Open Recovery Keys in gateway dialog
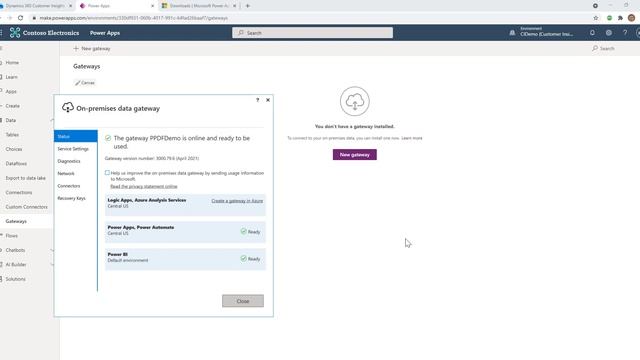Screen dimensions: 640x360 pyautogui.click(x=71, y=198)
